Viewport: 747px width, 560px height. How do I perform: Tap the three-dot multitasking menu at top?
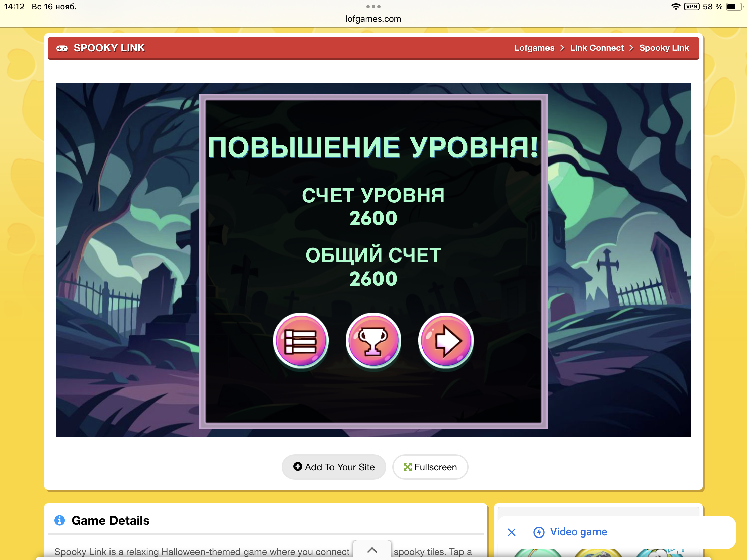pos(373,7)
